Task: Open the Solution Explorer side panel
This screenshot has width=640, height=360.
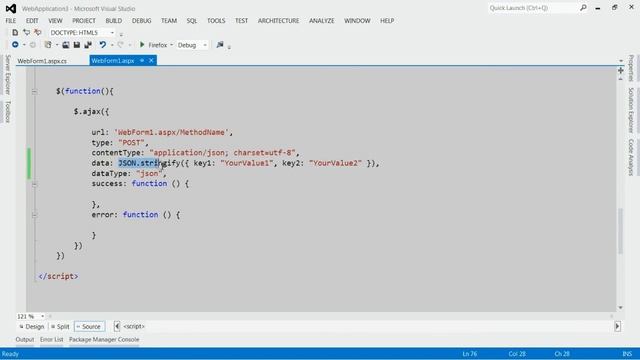Action: tap(631, 110)
